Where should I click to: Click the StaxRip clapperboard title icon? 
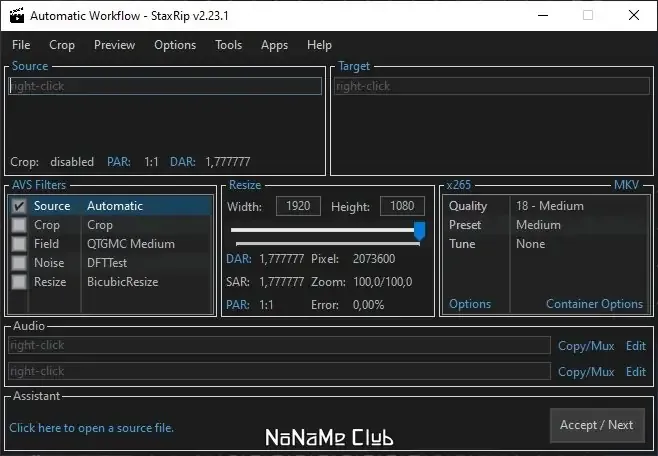17,16
